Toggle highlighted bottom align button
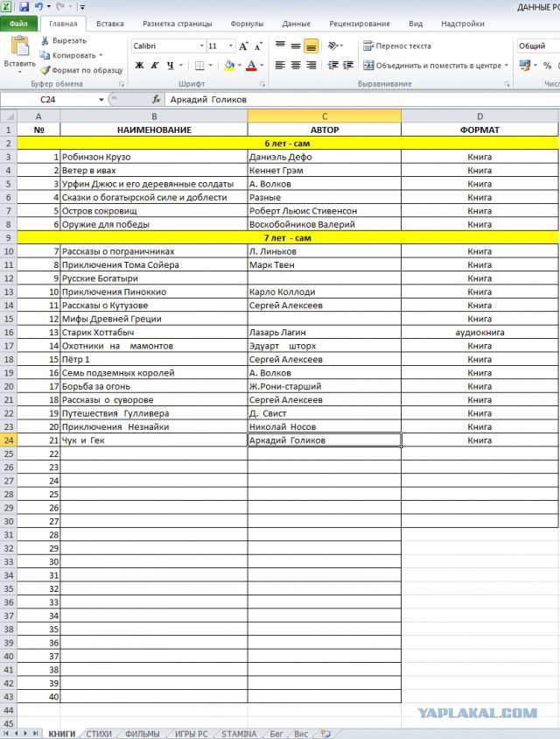 pos(311,46)
